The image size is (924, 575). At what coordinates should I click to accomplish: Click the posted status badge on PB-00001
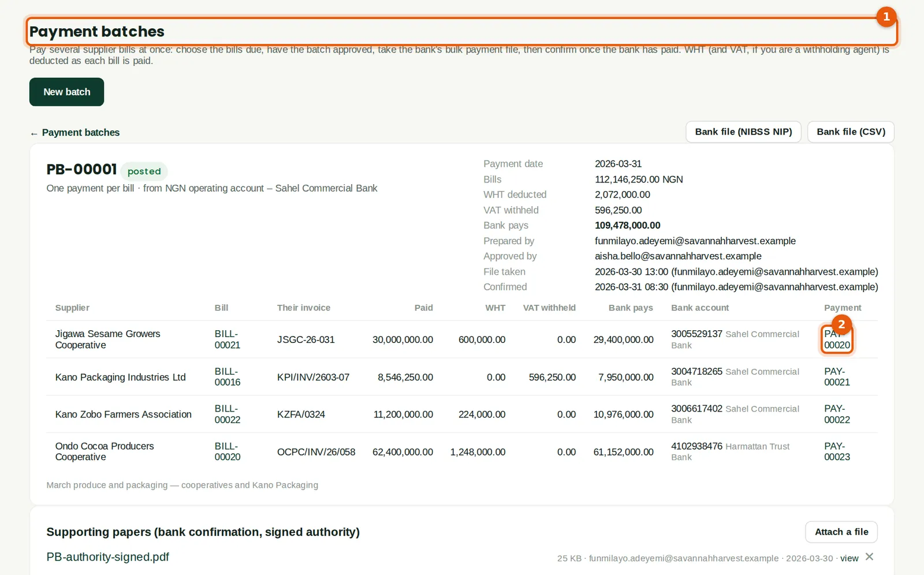coord(144,171)
